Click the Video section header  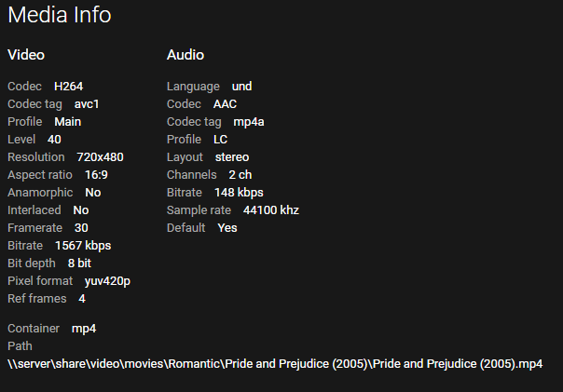pos(26,55)
